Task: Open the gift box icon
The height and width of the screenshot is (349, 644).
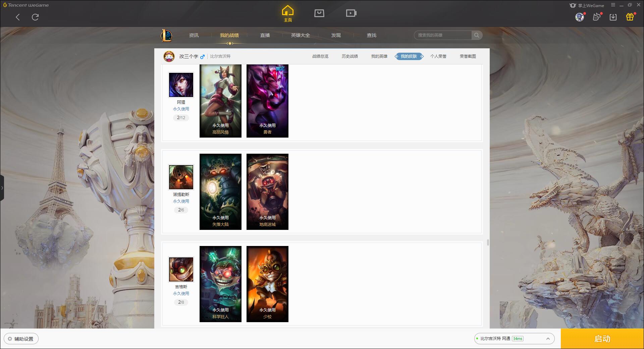Action: (x=630, y=17)
